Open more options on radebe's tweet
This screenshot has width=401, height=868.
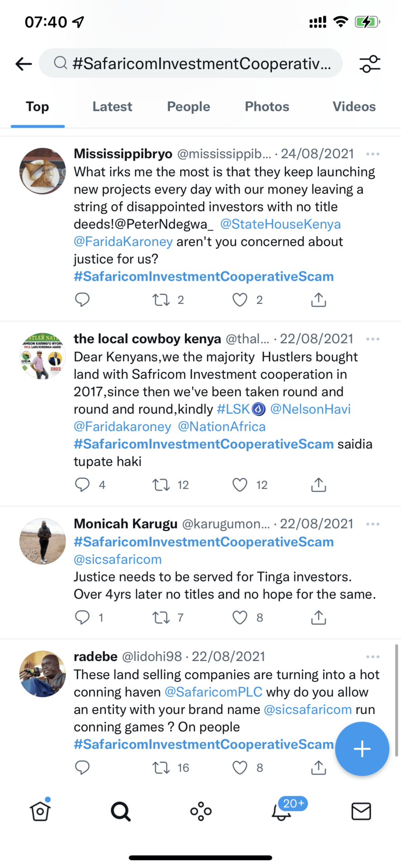click(373, 657)
